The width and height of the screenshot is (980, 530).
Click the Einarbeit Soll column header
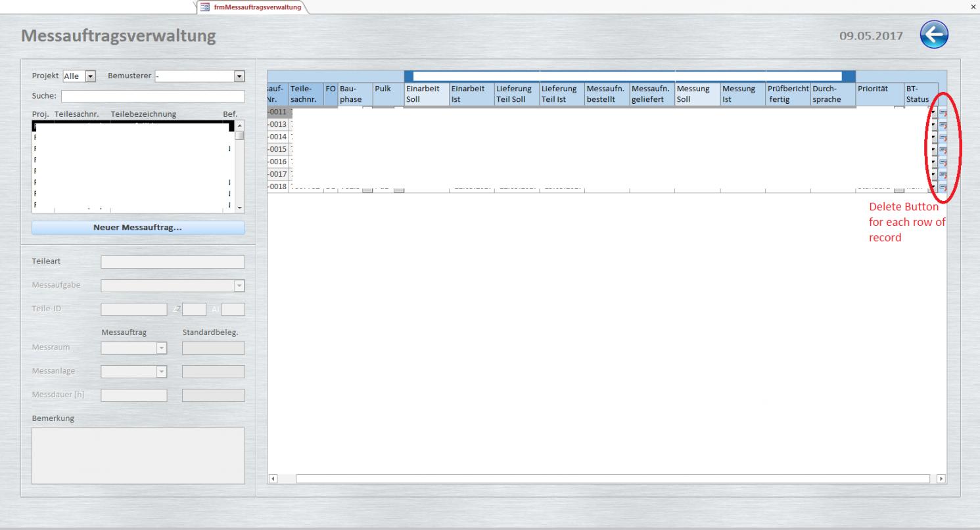426,95
